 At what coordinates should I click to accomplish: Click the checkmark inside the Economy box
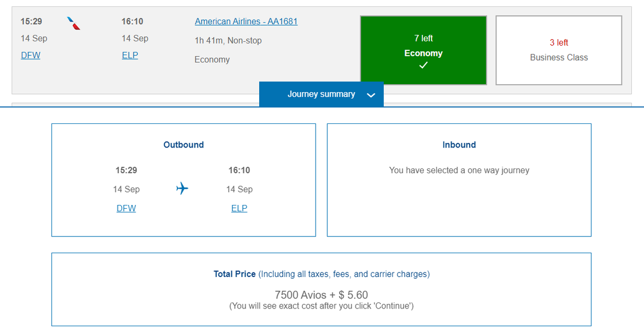pos(423,65)
